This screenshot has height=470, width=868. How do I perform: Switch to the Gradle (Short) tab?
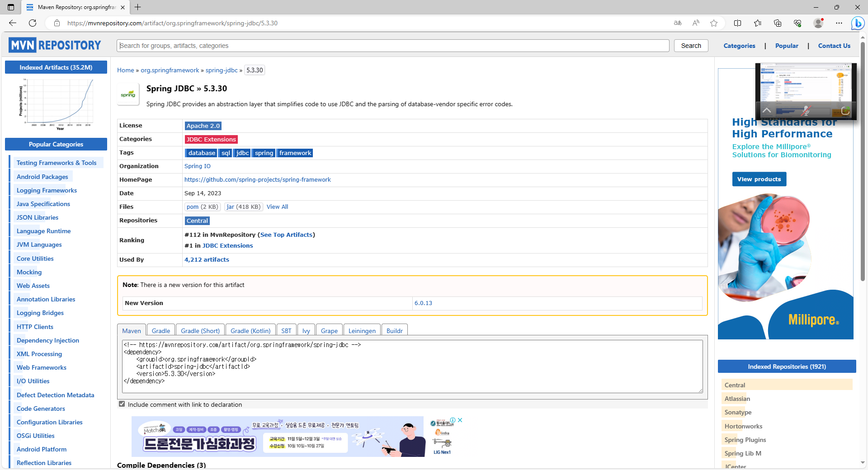point(200,331)
